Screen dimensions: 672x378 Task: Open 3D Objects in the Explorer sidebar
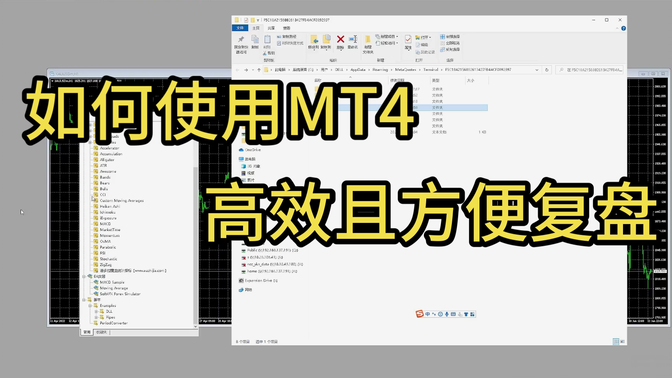coord(251,166)
